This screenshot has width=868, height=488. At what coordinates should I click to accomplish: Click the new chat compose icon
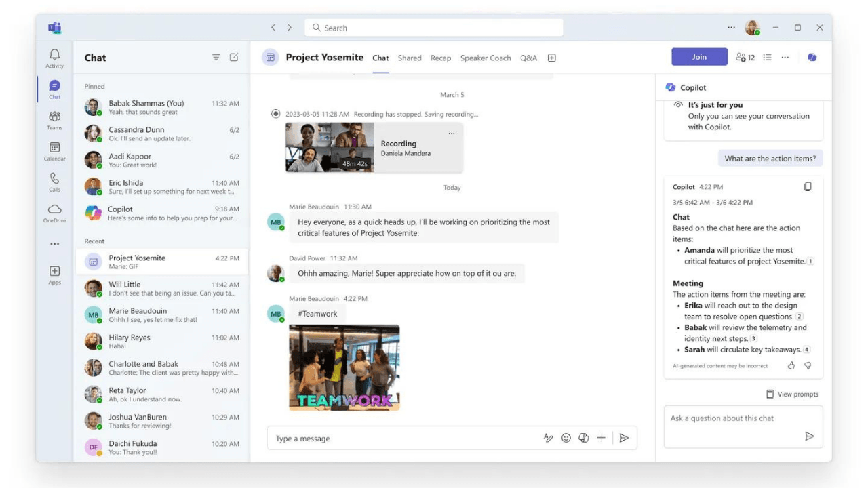point(234,58)
